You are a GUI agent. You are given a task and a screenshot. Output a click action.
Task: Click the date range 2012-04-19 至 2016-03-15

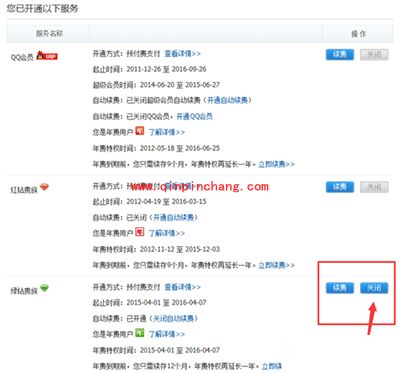click(166, 202)
